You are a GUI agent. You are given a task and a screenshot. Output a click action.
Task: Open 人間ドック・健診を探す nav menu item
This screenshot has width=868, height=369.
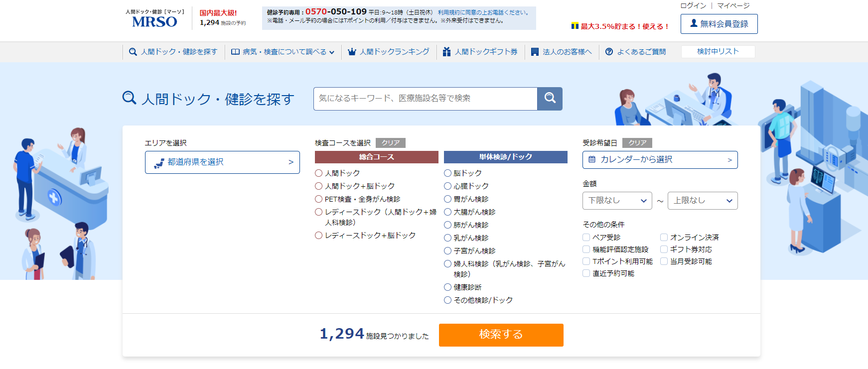(x=173, y=52)
